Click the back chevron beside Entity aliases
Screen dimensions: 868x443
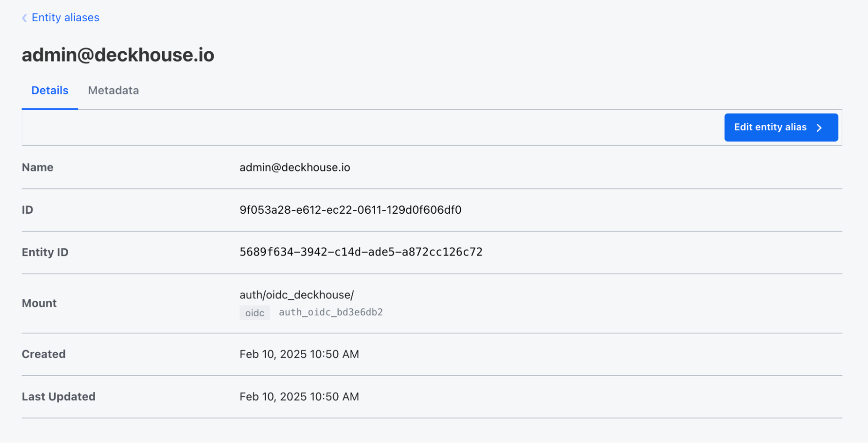pyautogui.click(x=25, y=18)
